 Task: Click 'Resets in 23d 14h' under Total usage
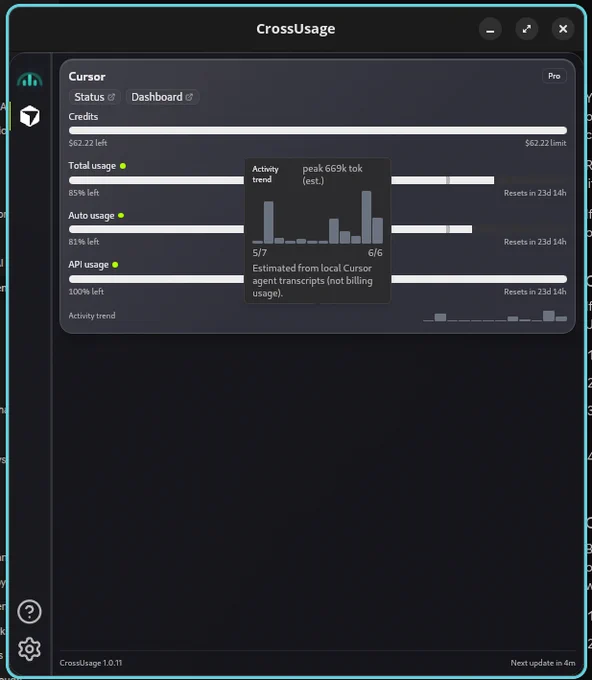pyautogui.click(x=535, y=193)
